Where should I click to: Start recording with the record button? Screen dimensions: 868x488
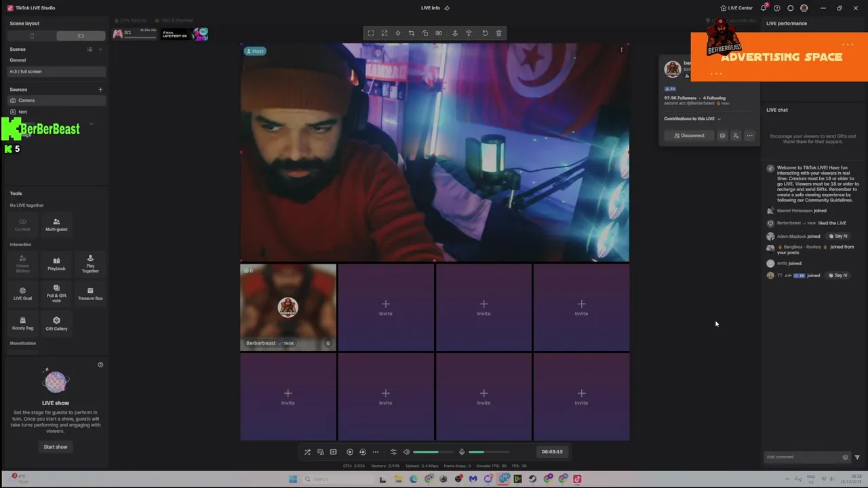(x=350, y=452)
